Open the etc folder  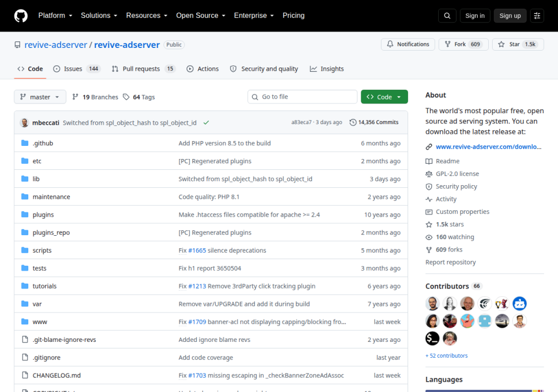[37, 161]
